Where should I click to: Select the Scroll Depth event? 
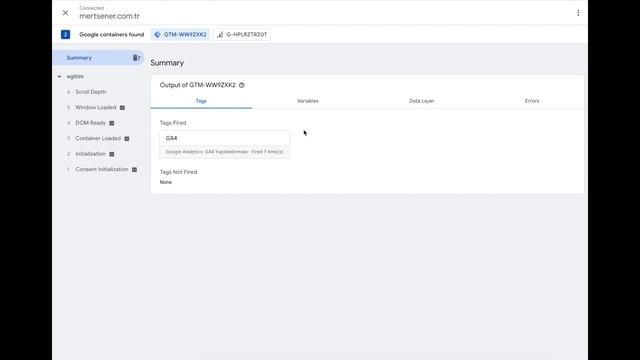tap(91, 92)
